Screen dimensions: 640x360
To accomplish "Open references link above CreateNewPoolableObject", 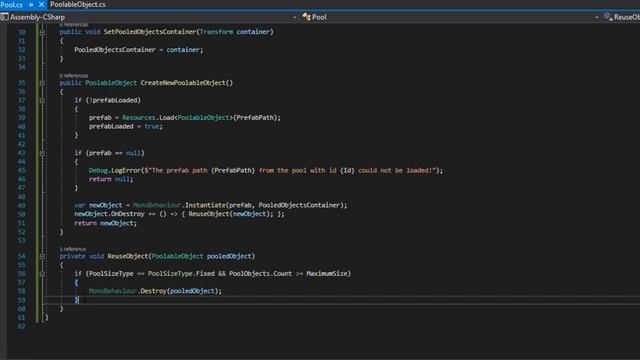I will tap(73, 76).
